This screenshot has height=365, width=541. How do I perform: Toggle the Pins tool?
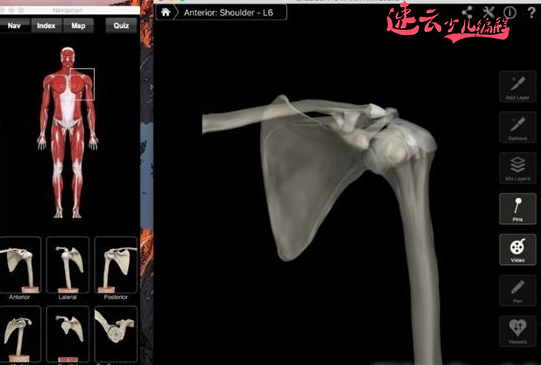click(518, 209)
